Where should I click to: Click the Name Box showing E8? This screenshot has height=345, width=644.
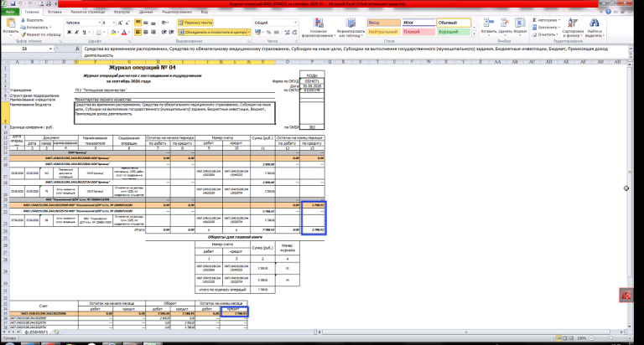[24, 49]
